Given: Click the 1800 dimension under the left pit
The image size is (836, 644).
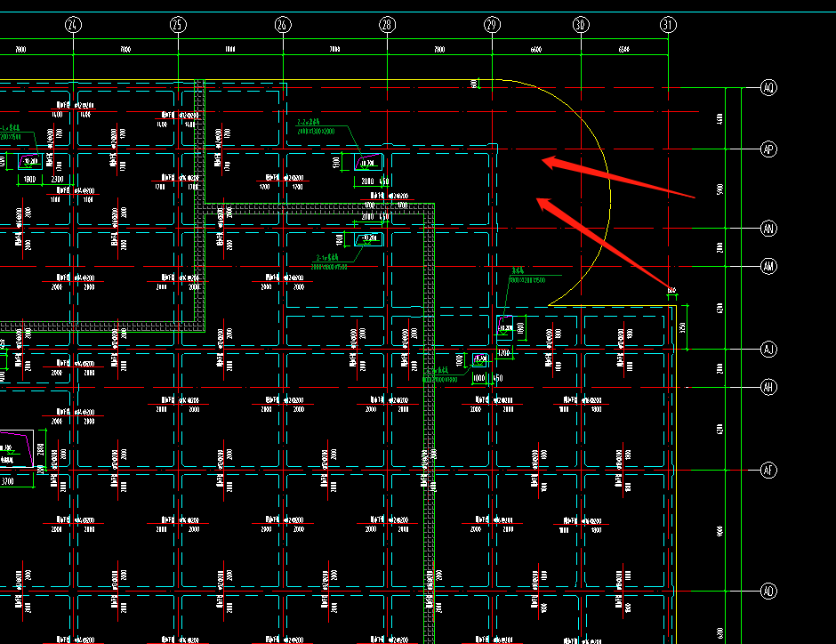Looking at the screenshot, I should coord(30,180).
